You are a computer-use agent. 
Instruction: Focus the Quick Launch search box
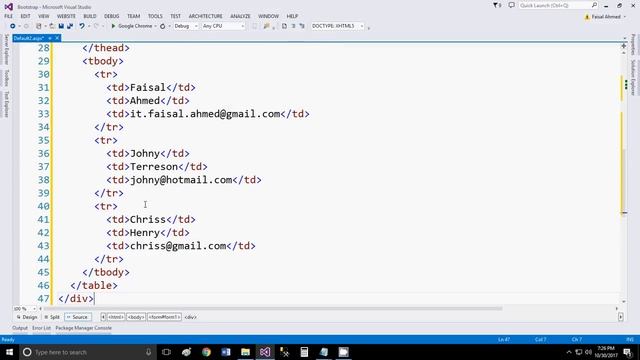click(558, 6)
